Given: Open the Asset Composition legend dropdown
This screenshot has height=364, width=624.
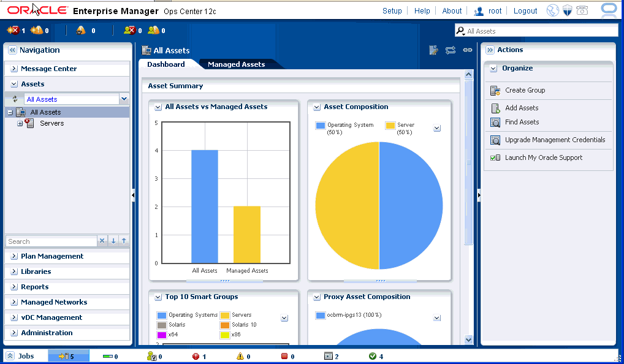Looking at the screenshot, I should tap(437, 128).
